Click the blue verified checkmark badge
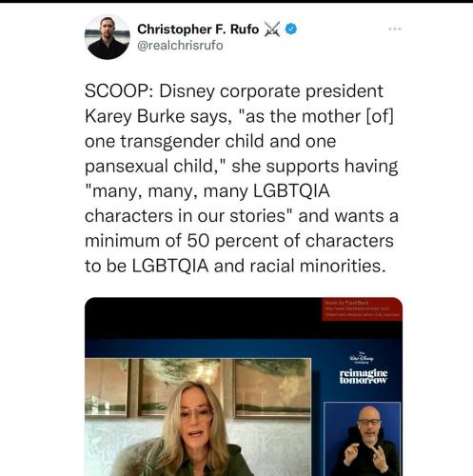This screenshot has width=473, height=476. point(291,30)
